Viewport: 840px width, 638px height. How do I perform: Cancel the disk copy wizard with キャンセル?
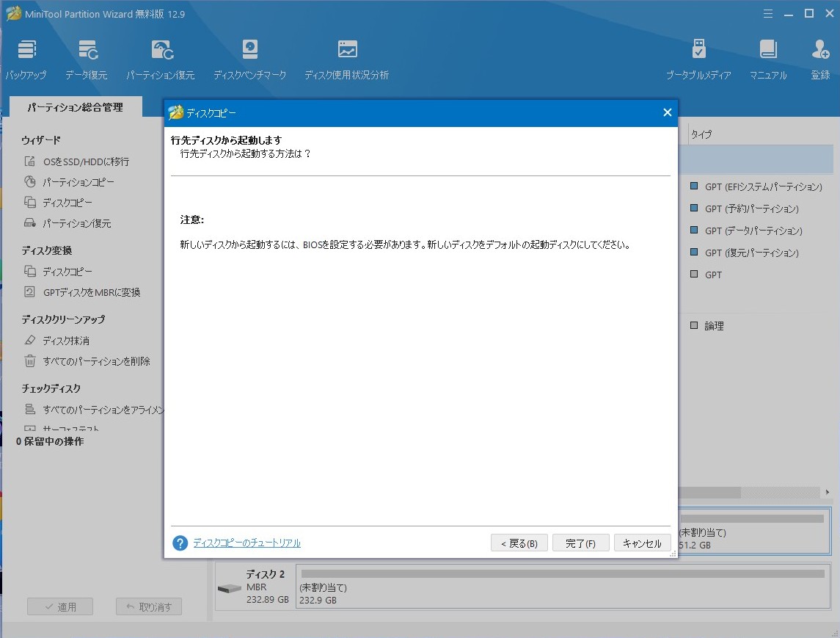click(x=642, y=543)
